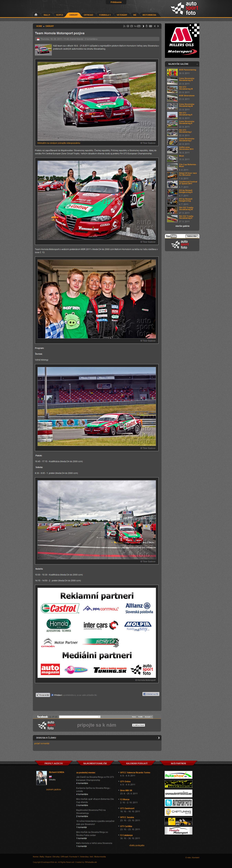This screenshot has height=868, width=232.
Task: Open the Reklamní partneri sponsors image
Action: [97, 632]
